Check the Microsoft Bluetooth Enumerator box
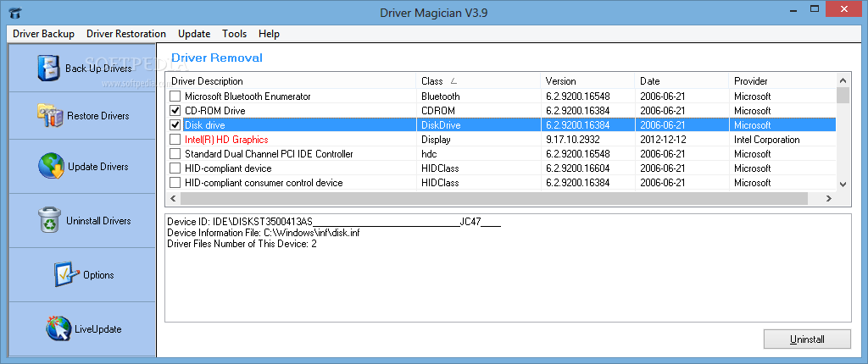 click(x=175, y=97)
